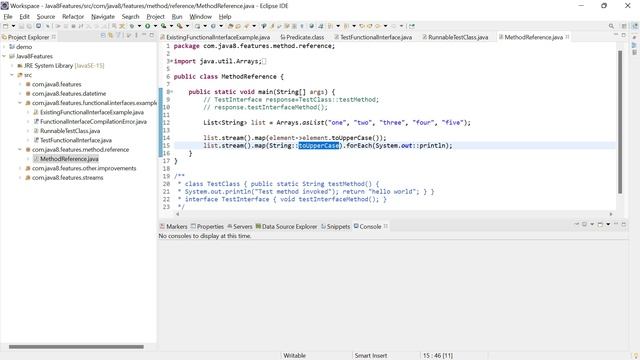The image size is (640, 360).
Task: Maximize the editor area
Action: click(x=623, y=35)
